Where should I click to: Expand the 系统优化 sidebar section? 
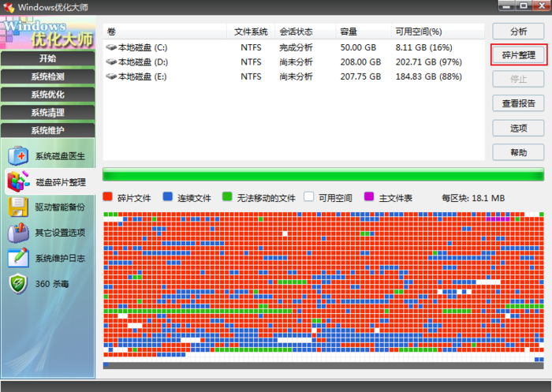pos(47,95)
